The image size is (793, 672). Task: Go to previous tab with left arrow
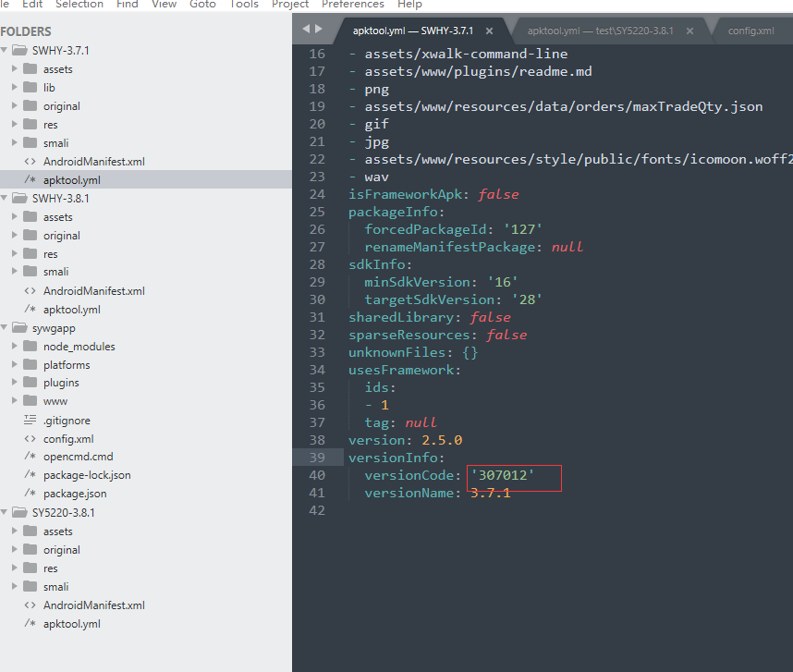[x=306, y=29]
